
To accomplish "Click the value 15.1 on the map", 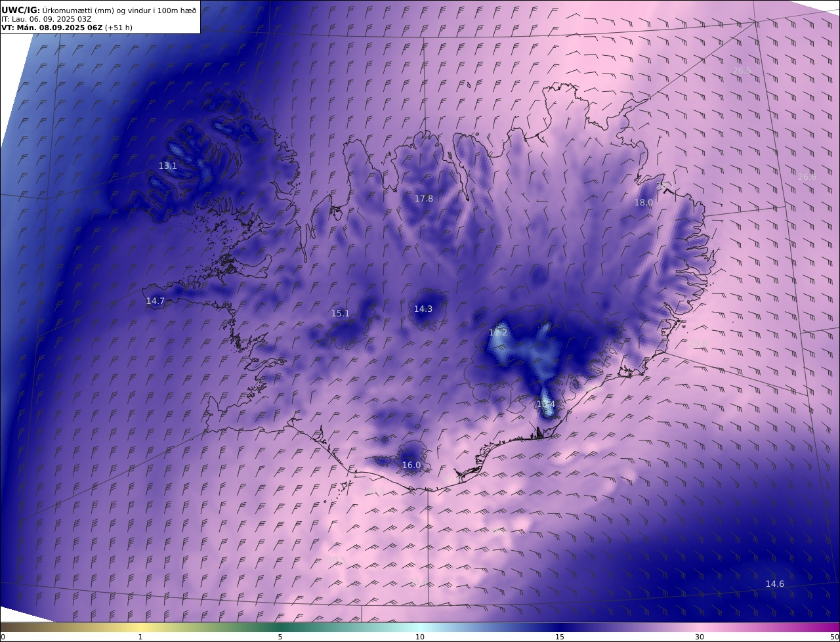I will (341, 314).
